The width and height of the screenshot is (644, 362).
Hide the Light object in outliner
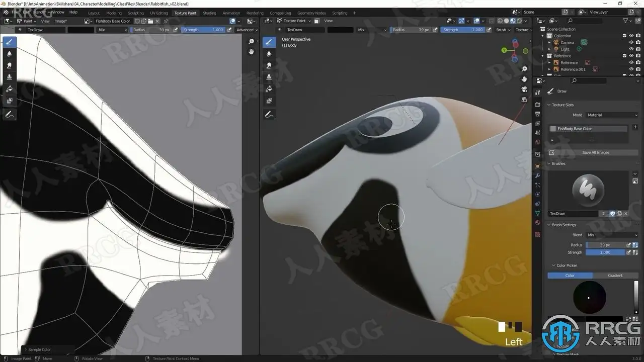pyautogui.click(x=631, y=49)
